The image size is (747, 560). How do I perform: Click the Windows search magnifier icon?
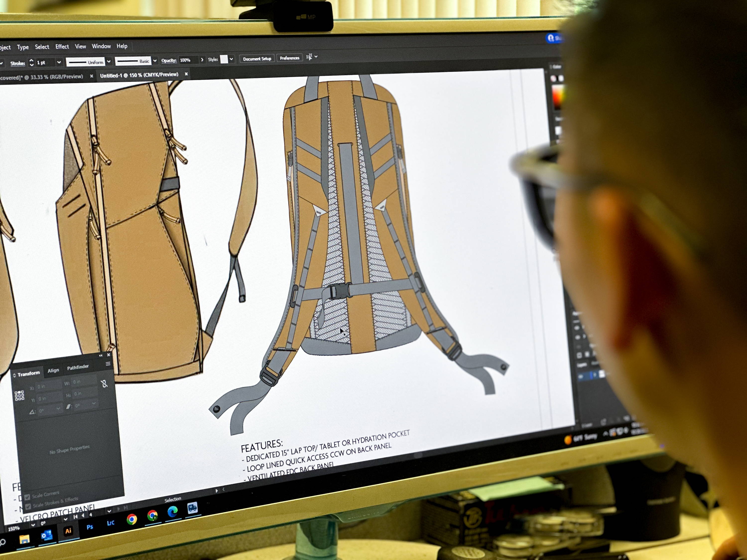click(x=2, y=542)
